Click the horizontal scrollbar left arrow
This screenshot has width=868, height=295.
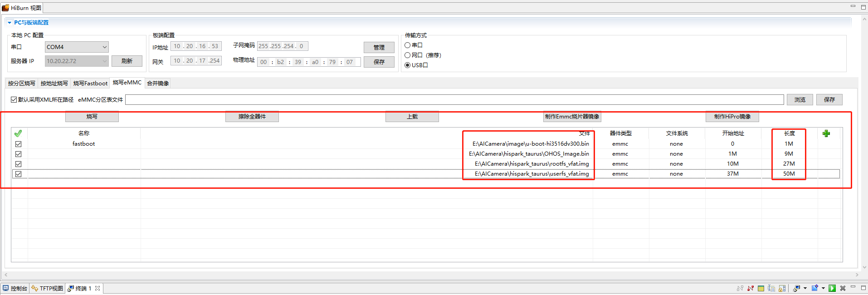pyautogui.click(x=6, y=275)
